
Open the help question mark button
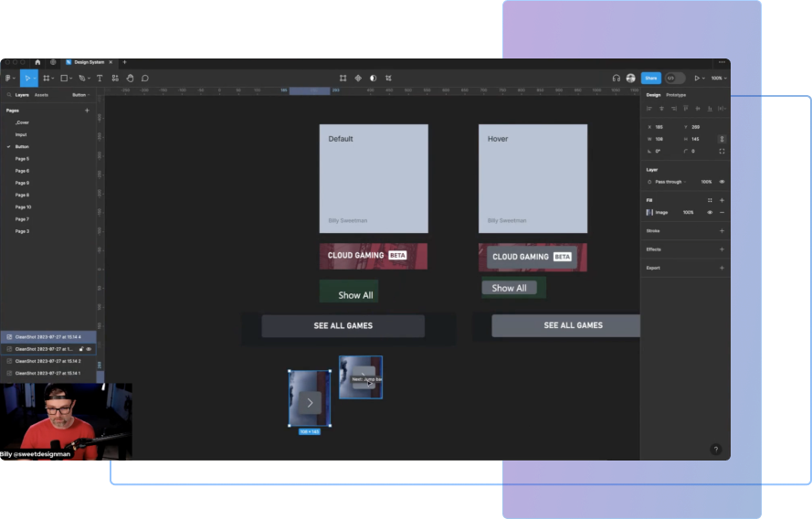pos(716,450)
